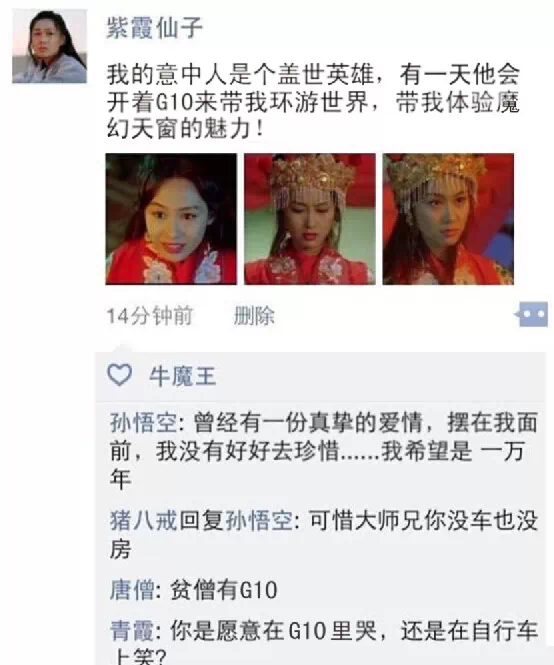Tap the post text about G10
This screenshot has width=554, height=665.
[313, 101]
